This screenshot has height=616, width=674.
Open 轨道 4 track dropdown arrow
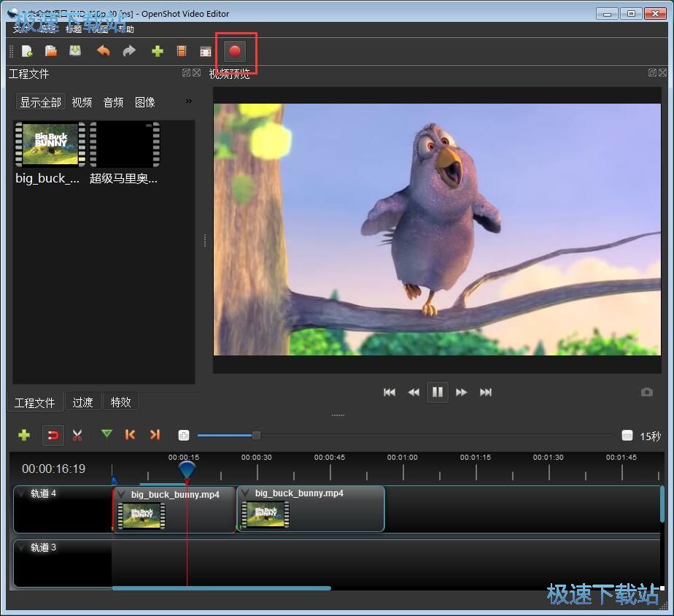(22, 494)
